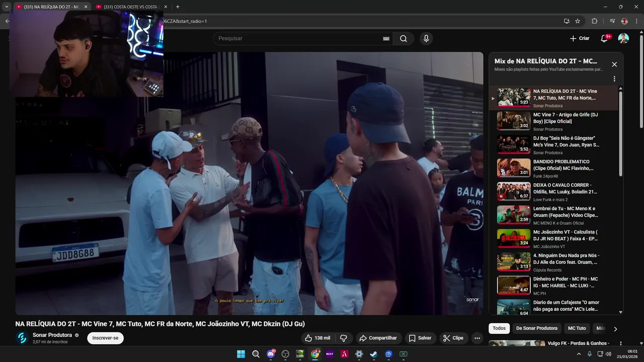Dislike the video

344,338
